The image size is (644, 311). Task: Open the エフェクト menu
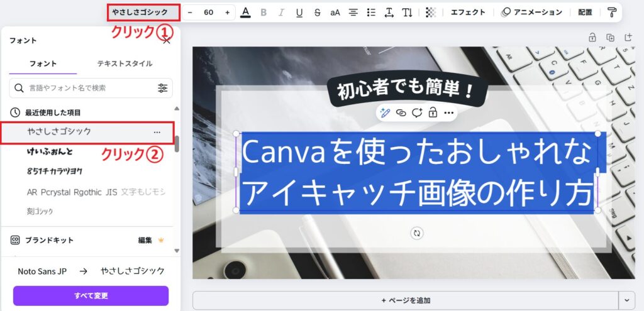[x=468, y=12]
